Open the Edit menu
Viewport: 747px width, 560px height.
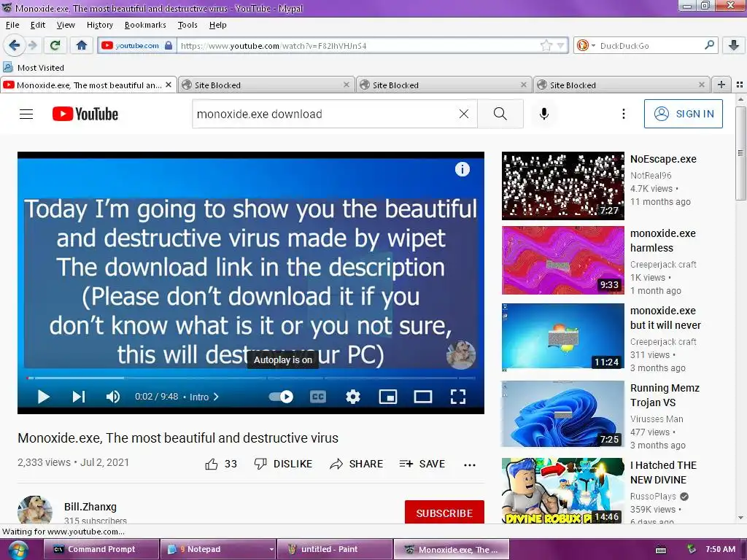[x=38, y=25]
